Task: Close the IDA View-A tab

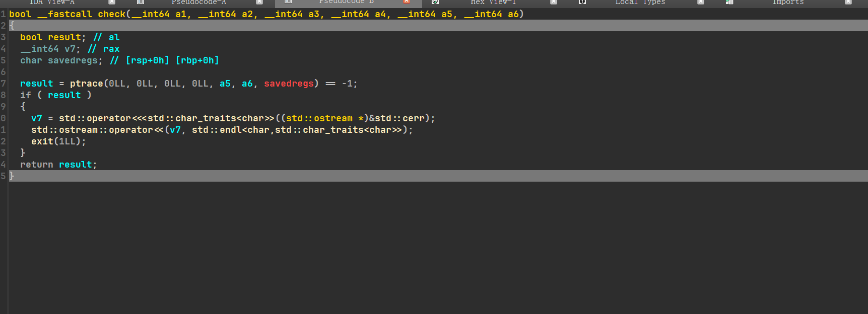Action: click(112, 2)
